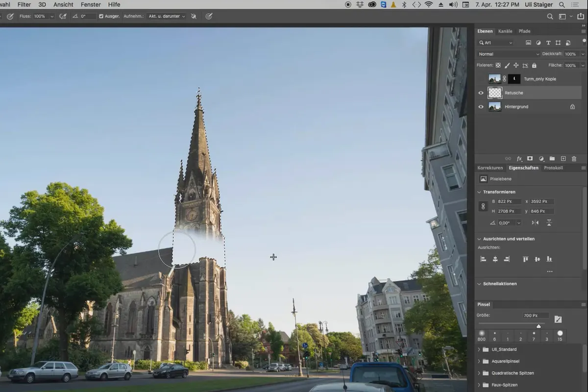Filter layers by type (T) icon
The width and height of the screenshot is (588, 392).
[548, 43]
